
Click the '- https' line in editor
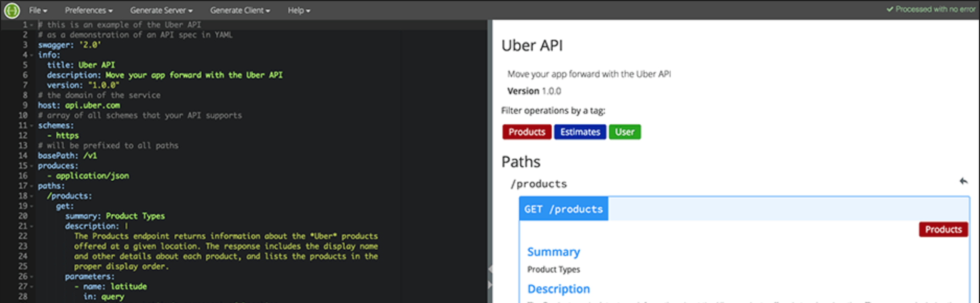point(63,135)
